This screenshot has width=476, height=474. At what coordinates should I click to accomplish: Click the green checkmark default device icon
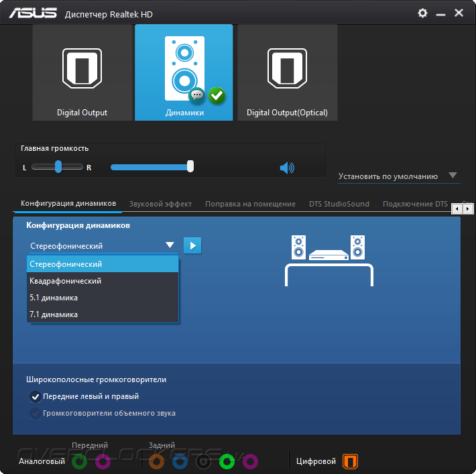tap(217, 96)
